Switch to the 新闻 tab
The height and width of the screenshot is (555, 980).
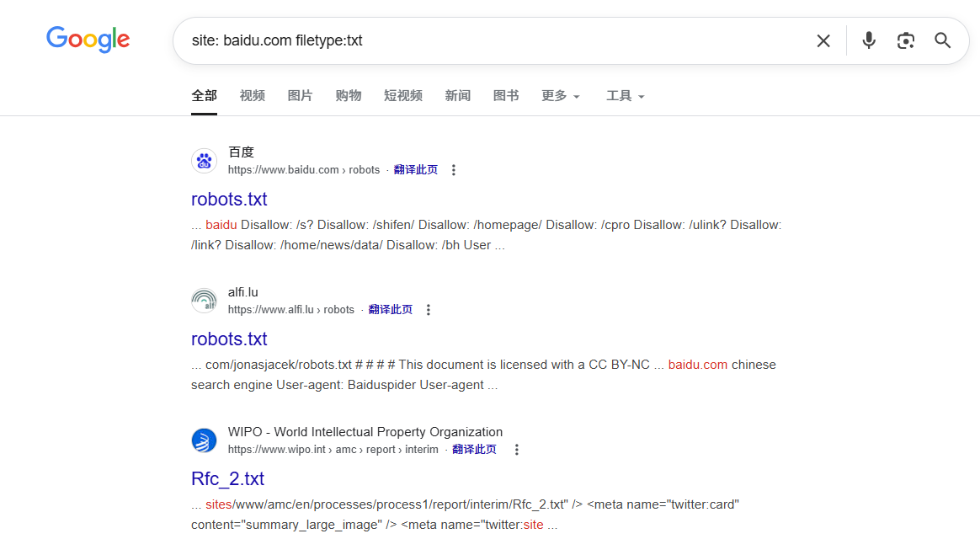457,96
